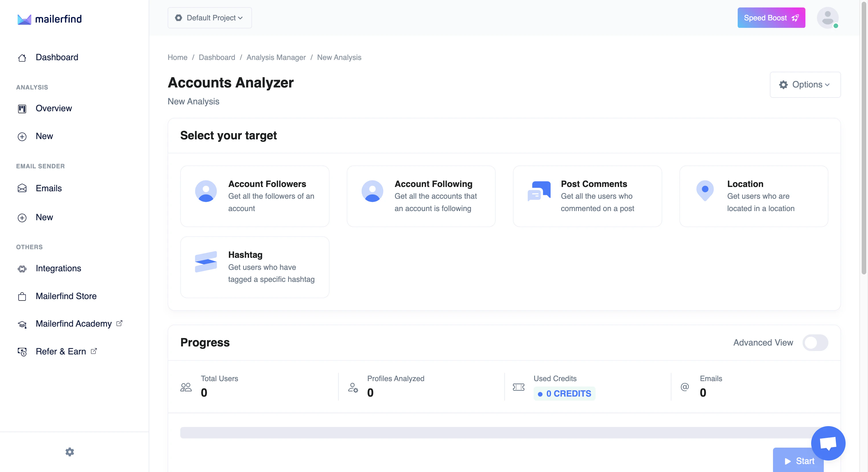Screen dimensions: 868x472
Task: Select the Integrations puzzle icon
Action: [22, 268]
